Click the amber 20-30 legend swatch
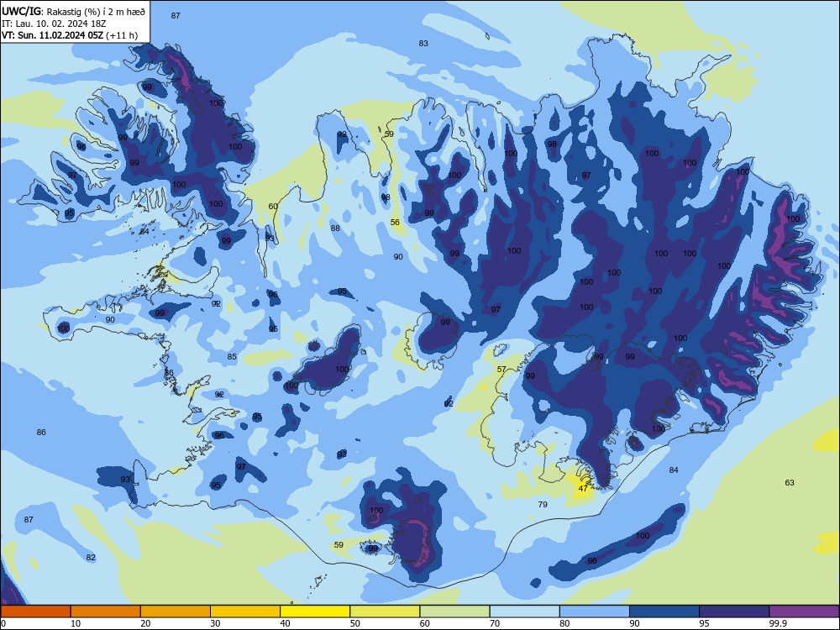 tap(176, 612)
